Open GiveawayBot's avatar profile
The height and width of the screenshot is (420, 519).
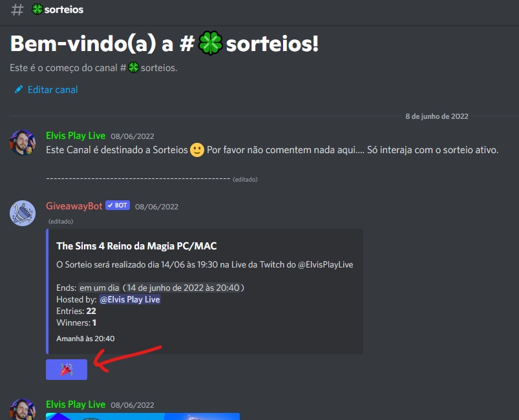pyautogui.click(x=23, y=213)
